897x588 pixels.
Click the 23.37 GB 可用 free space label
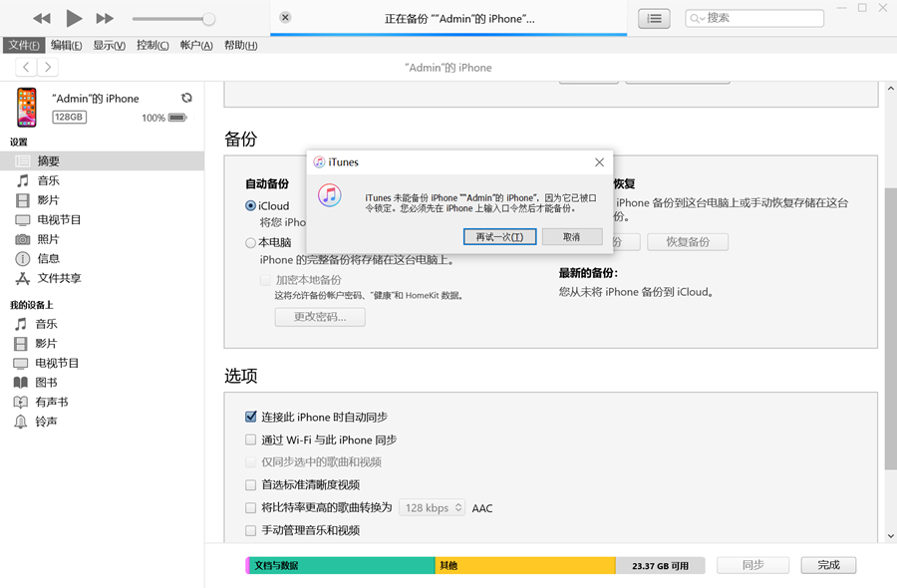point(660,566)
